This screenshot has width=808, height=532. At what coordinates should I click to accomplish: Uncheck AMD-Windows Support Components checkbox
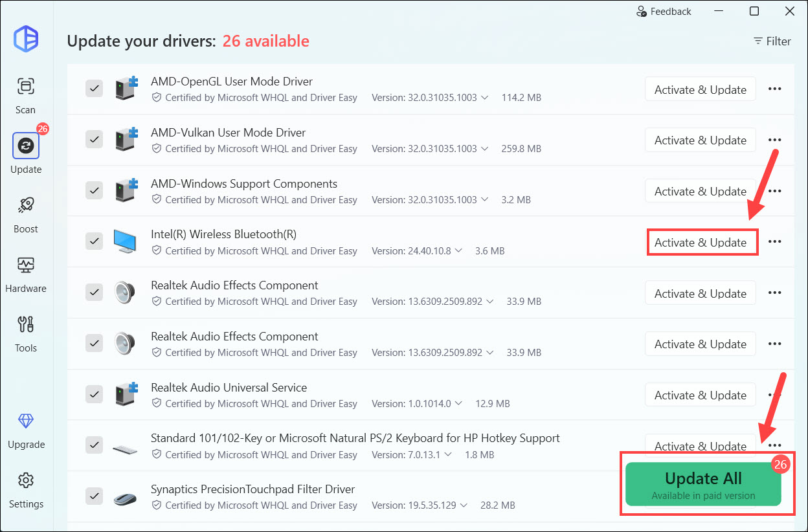pyautogui.click(x=95, y=190)
